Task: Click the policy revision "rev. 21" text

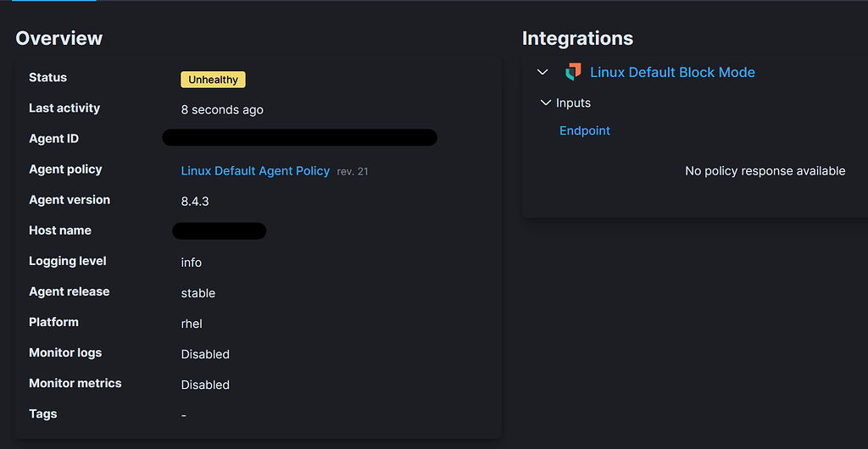Action: pos(353,171)
